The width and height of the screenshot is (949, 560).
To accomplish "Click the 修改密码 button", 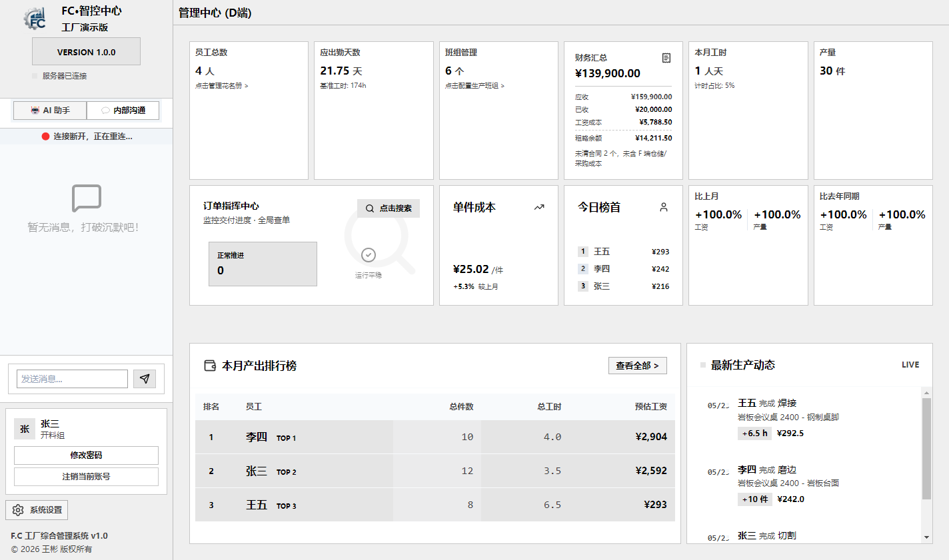I will 86,455.
